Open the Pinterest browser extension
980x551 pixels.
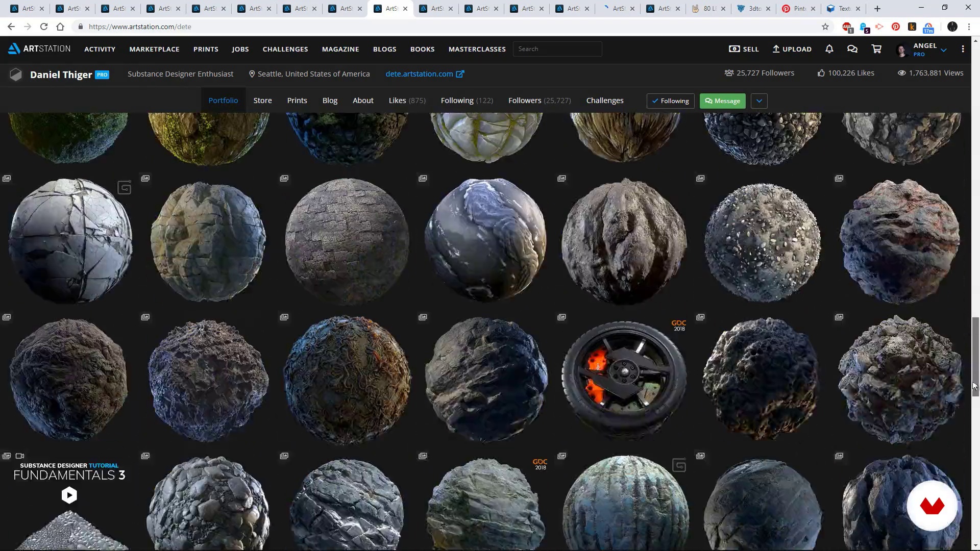pos(896,27)
